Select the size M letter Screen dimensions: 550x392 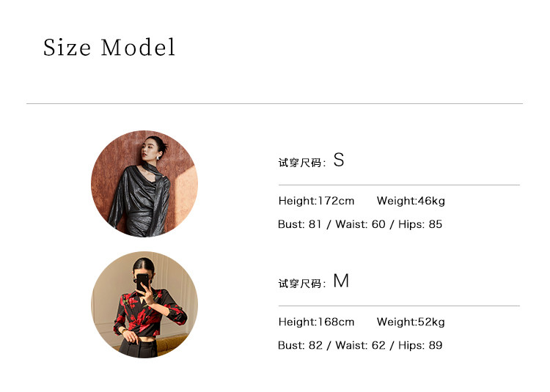coord(341,281)
